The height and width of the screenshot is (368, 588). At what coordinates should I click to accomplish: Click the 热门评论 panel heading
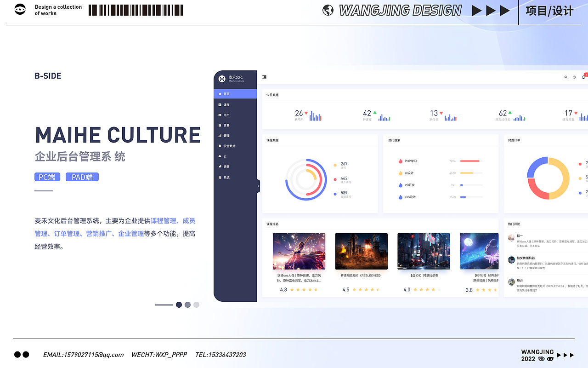click(x=514, y=224)
